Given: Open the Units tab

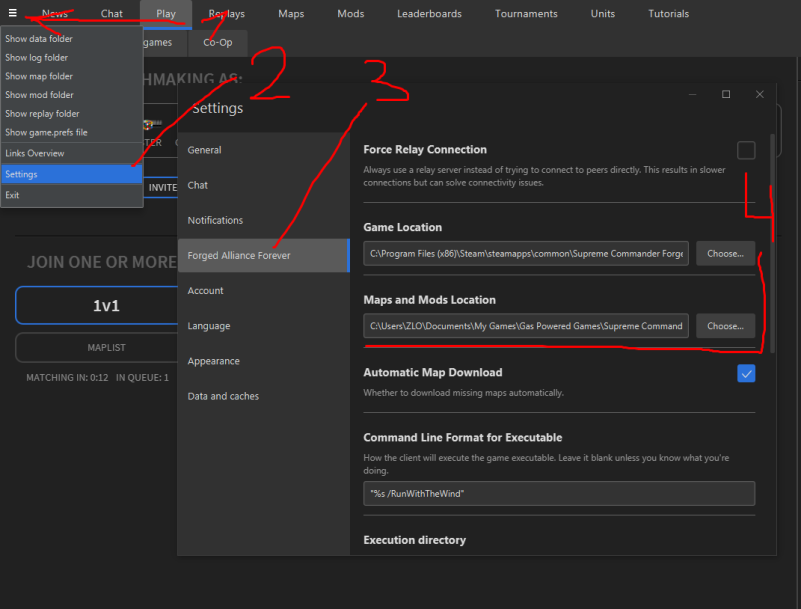Looking at the screenshot, I should [x=603, y=14].
